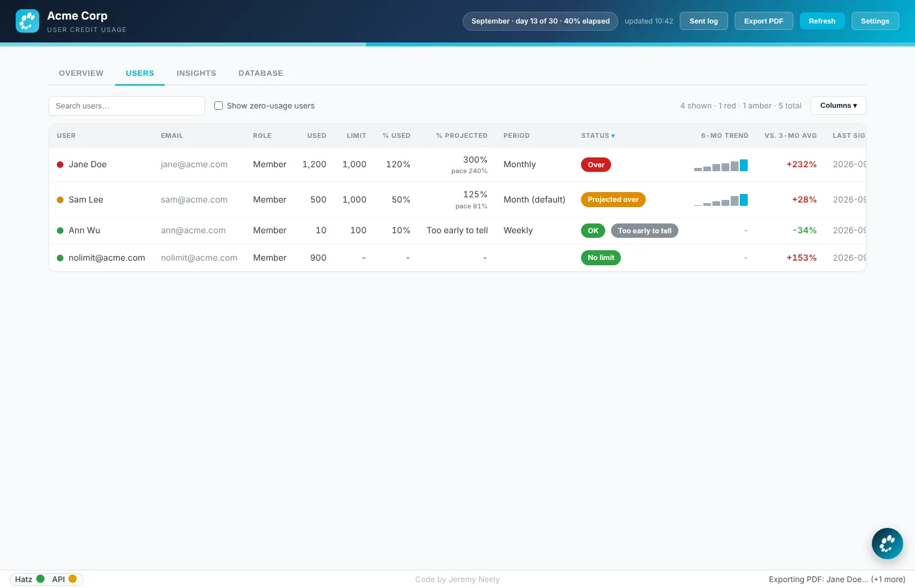Click Jane Doe's 6-month trend sparkline
This screenshot has height=588, width=915.
coord(721,165)
